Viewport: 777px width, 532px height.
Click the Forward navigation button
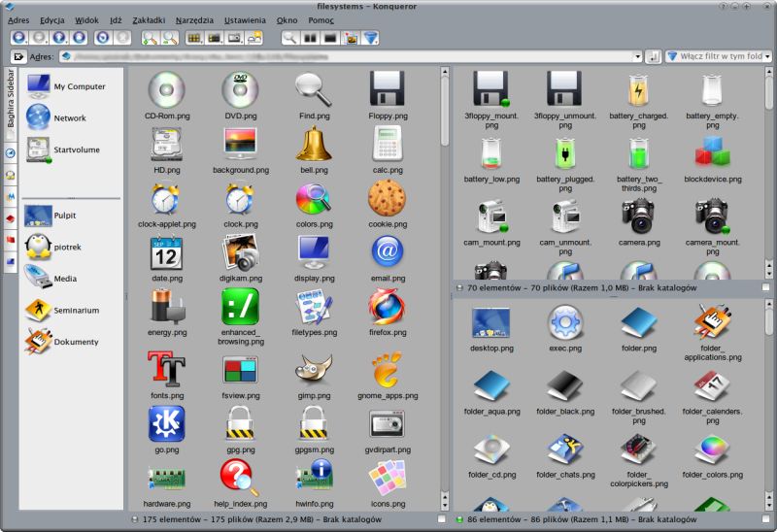(x=39, y=38)
